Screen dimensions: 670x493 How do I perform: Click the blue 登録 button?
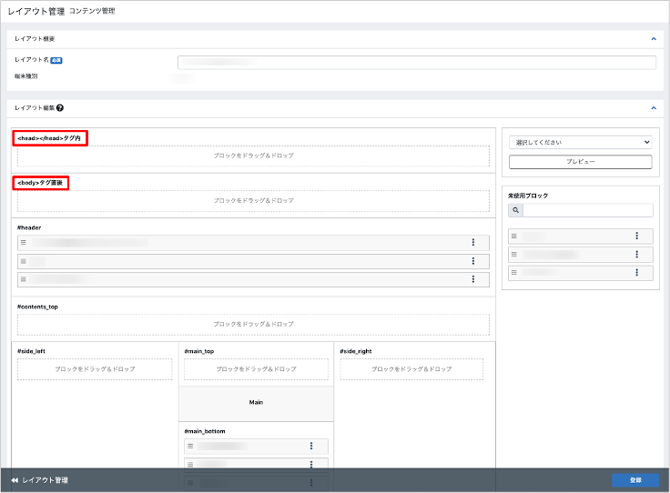click(x=635, y=481)
